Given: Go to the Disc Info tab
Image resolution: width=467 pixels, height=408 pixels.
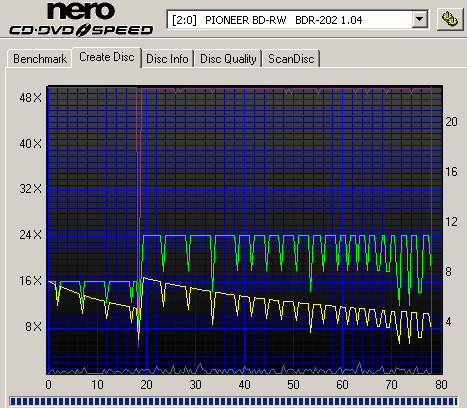Looking at the screenshot, I should (x=167, y=59).
